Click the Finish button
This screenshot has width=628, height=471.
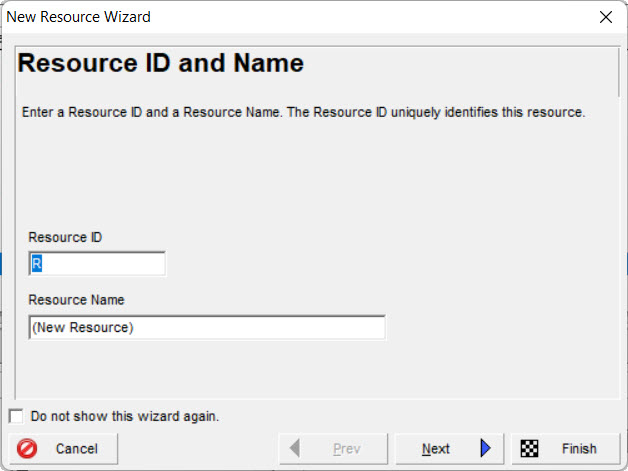pos(566,449)
